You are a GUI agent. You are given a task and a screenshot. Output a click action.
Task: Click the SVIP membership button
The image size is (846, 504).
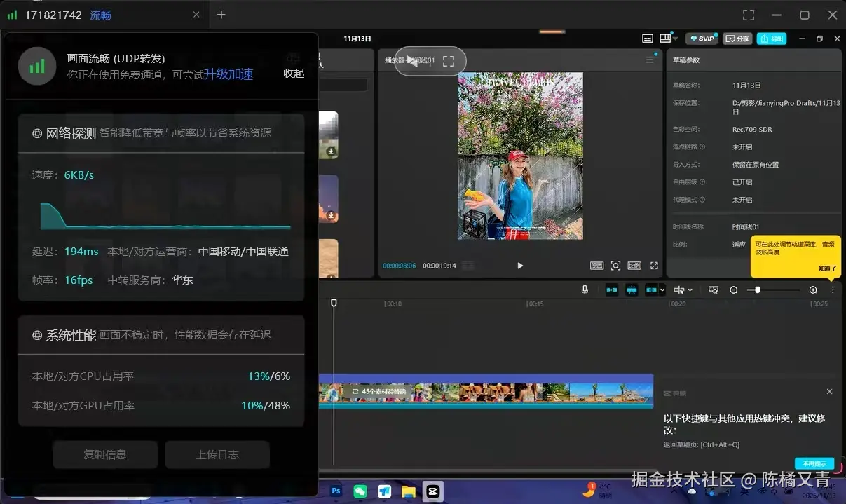pyautogui.click(x=702, y=39)
